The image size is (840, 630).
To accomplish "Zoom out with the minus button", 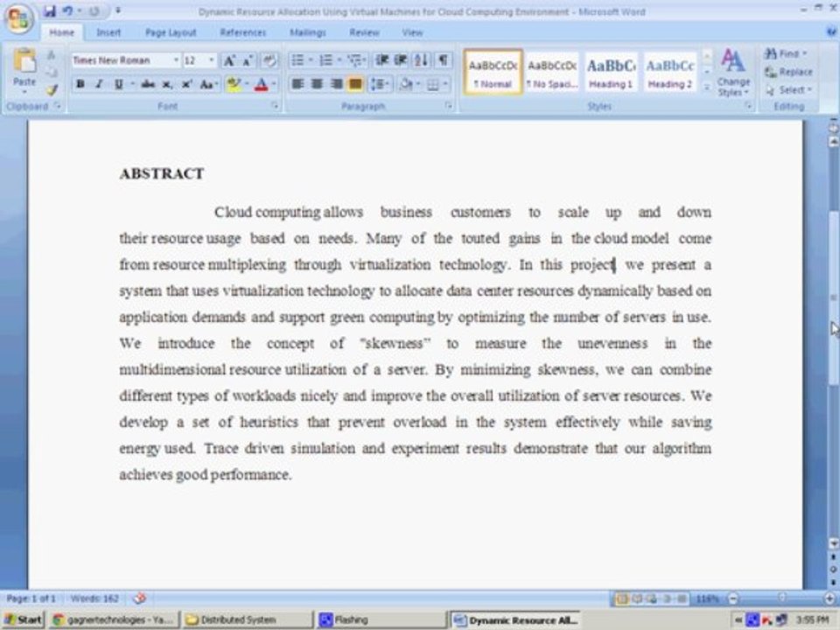I will click(x=733, y=598).
